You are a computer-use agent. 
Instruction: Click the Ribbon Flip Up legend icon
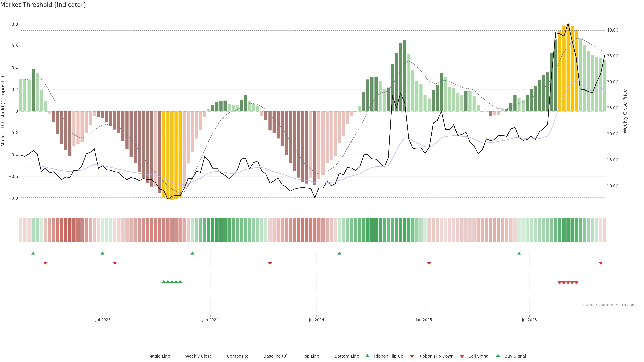[x=367, y=356]
